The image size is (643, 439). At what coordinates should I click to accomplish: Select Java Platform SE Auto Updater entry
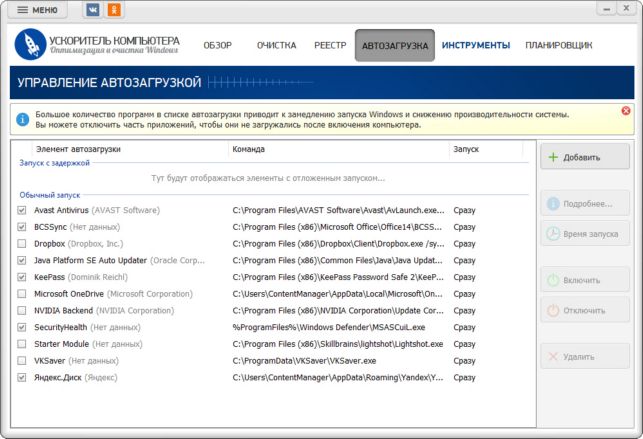90,261
